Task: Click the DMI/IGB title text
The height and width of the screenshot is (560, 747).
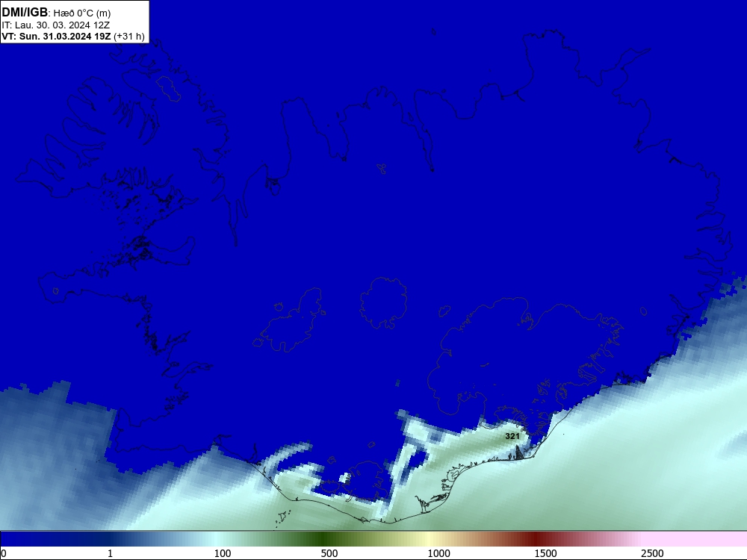Action: pyautogui.click(x=25, y=13)
